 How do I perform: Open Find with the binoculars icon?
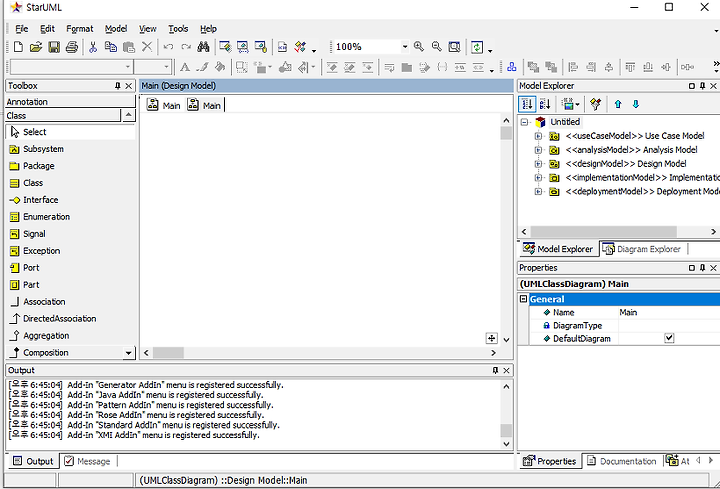point(203,47)
